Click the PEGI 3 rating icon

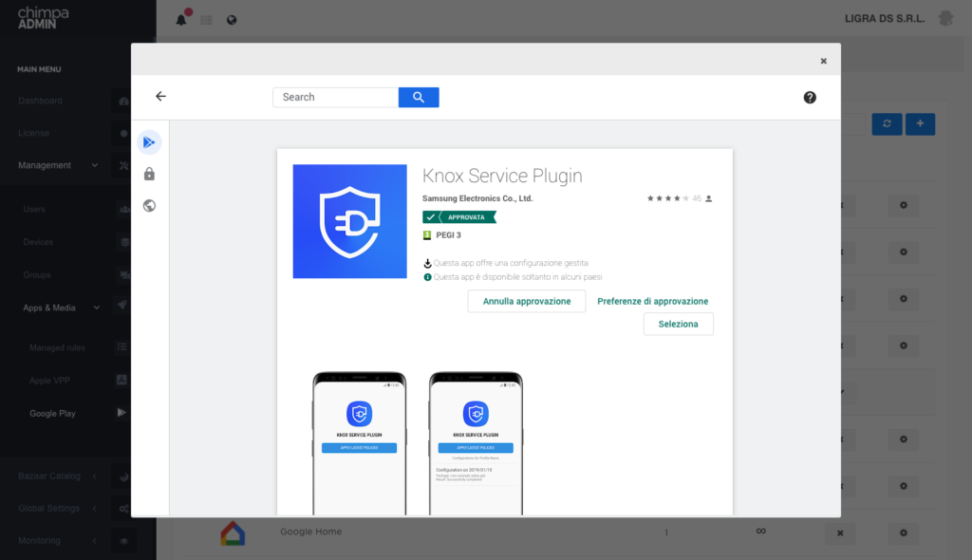[x=427, y=235]
